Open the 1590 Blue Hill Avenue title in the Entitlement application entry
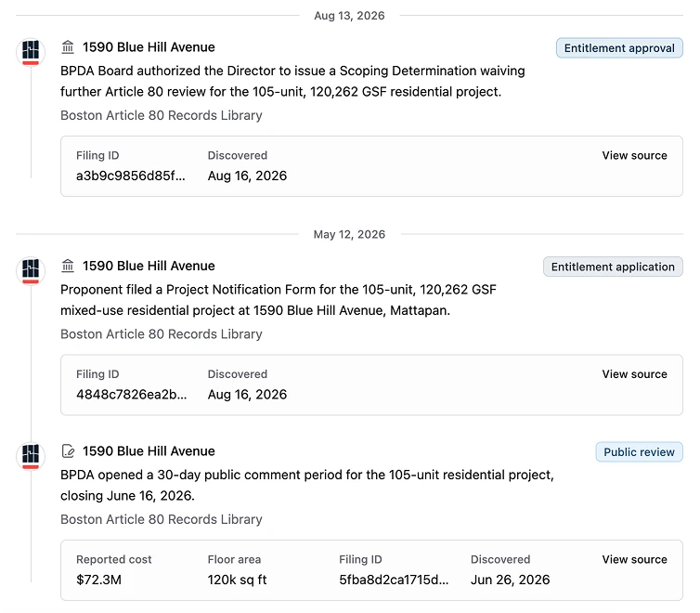Image resolution: width=700 pixels, height=613 pixels. [x=149, y=266]
